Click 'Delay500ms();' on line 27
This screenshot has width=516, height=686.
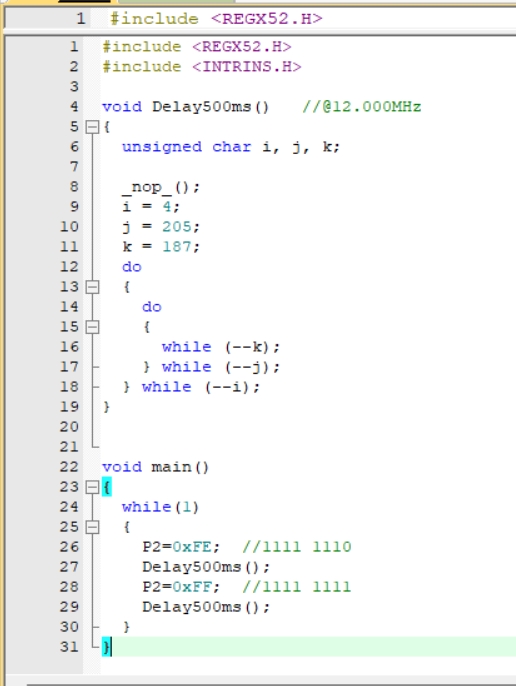[206, 567]
